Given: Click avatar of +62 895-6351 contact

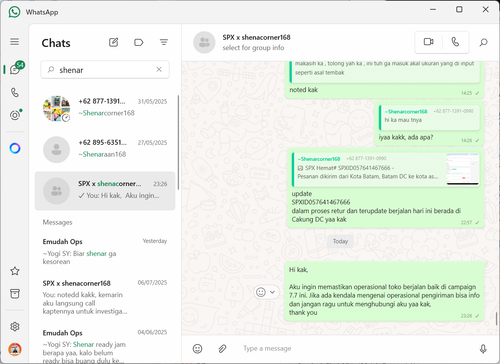Looking at the screenshot, I should click(57, 150).
